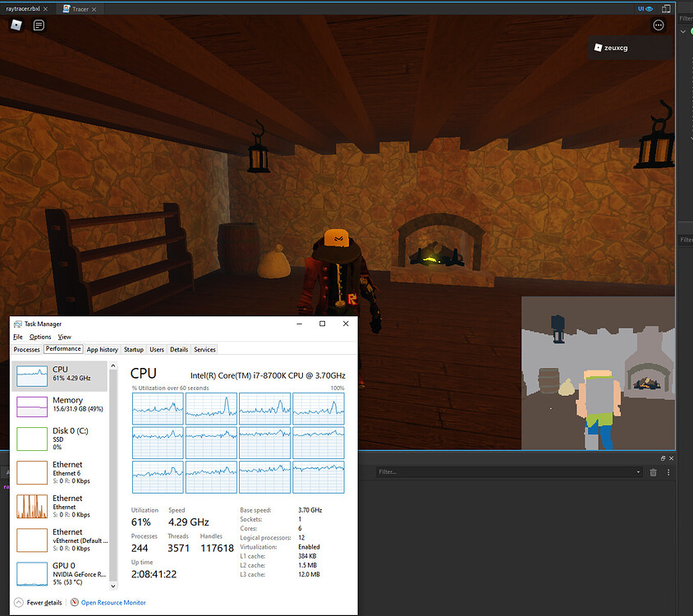The image size is (693, 616).
Task: Click the device emulation icon in the top-right corner
Action: click(667, 8)
